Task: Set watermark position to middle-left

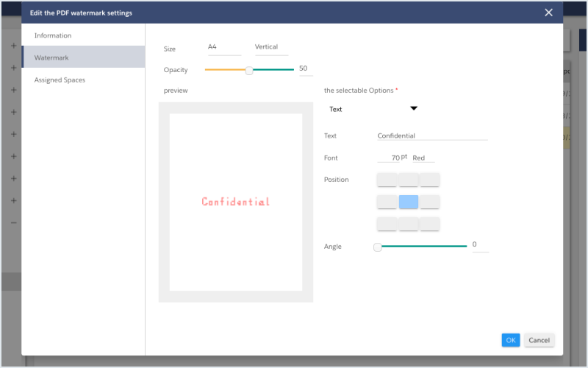Action: coord(387,202)
